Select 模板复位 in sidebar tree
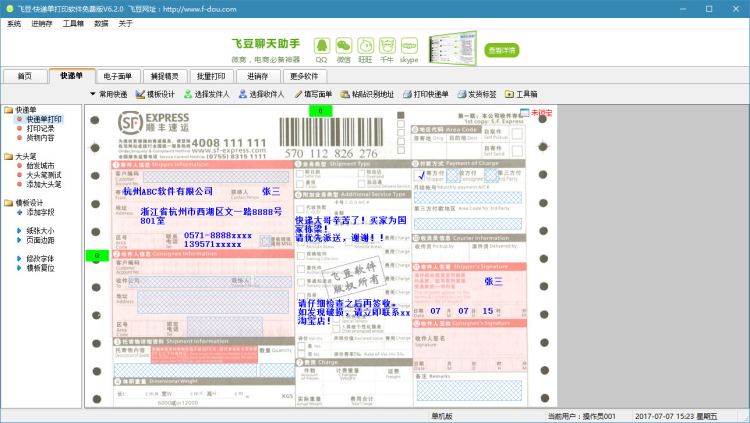Viewport: 750px width, 423px height. (40, 268)
